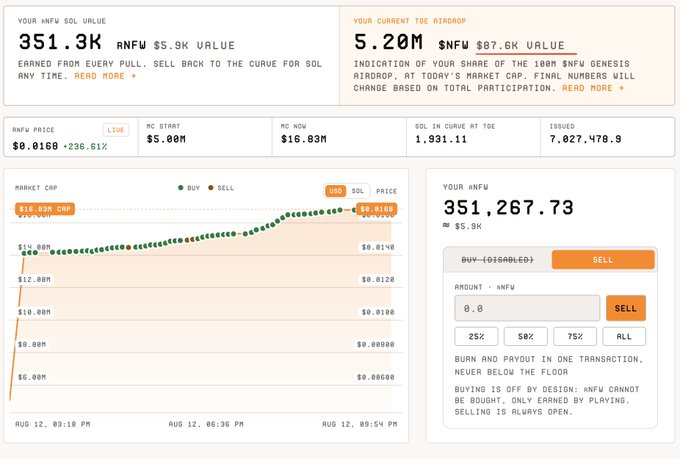Screen dimensions: 680x459
Task: Switch chart currency to SOL
Action: [357, 191]
